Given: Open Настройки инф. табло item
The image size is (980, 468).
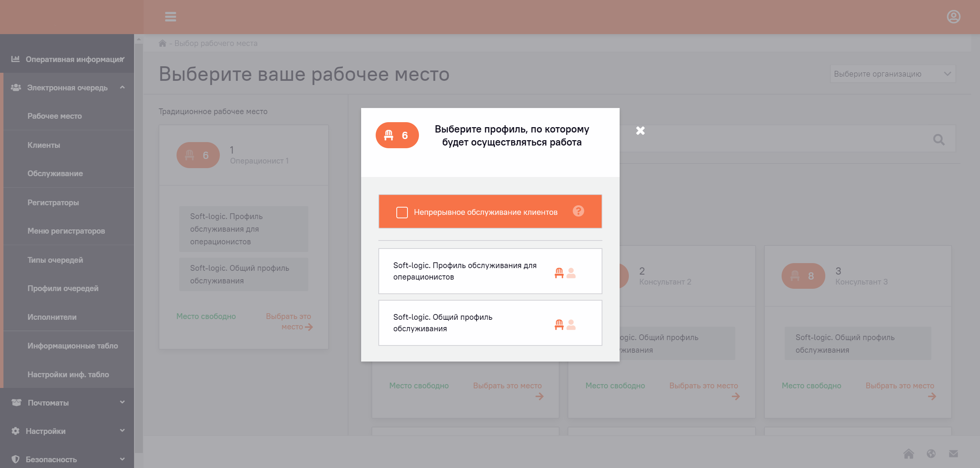Looking at the screenshot, I should click(68, 375).
